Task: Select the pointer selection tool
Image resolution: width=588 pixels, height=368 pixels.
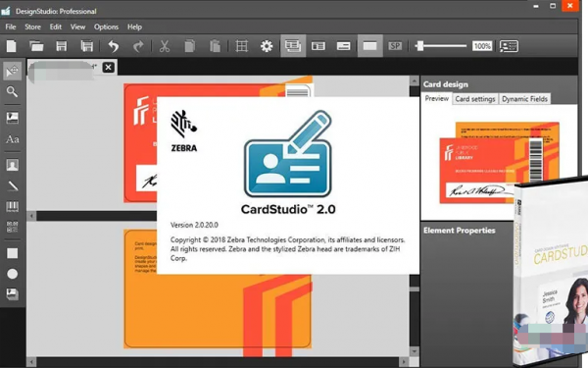Action: [x=13, y=71]
